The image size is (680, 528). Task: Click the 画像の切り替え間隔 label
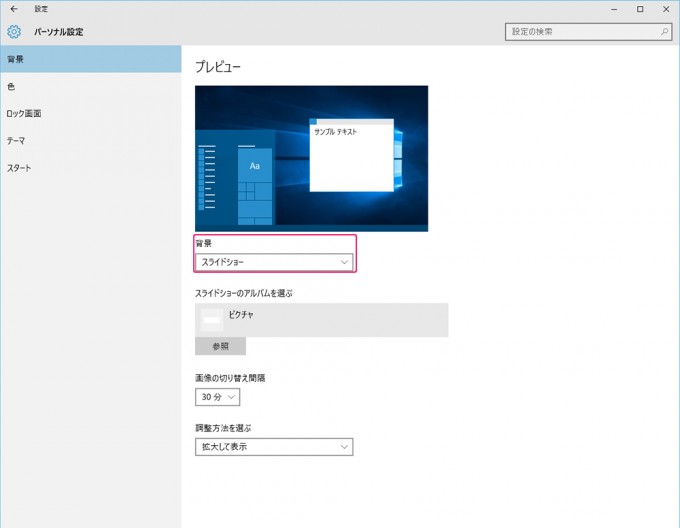pyautogui.click(x=230, y=378)
